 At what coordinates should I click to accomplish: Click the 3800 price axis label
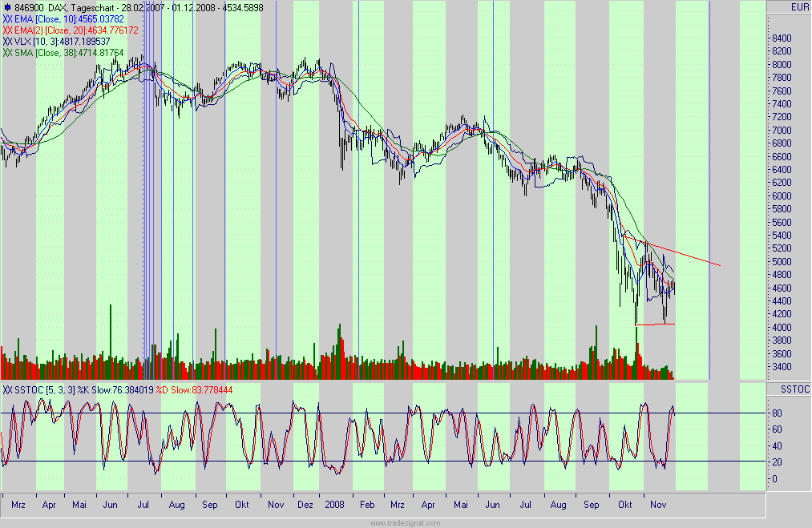click(782, 341)
